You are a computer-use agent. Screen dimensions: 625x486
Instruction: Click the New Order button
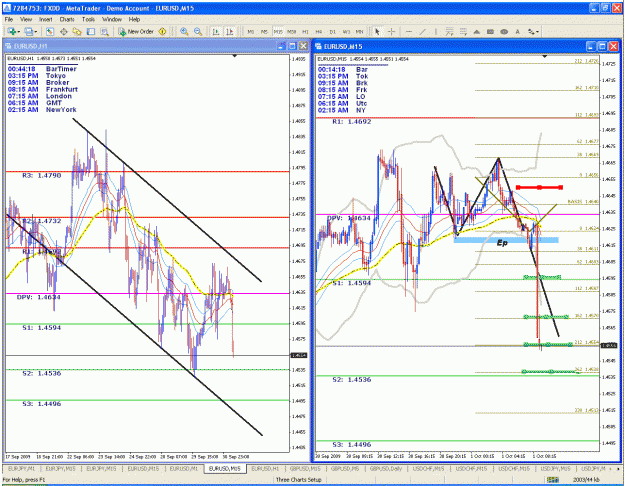click(x=136, y=31)
